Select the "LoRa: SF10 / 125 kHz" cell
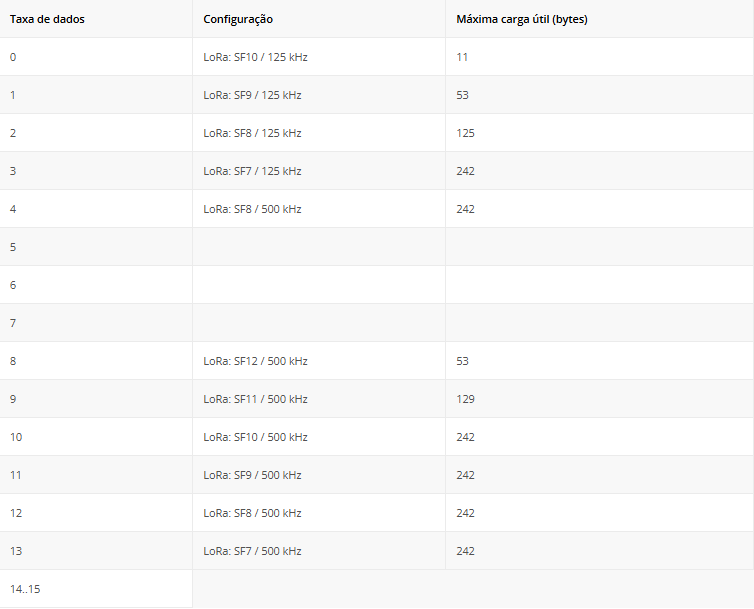The width and height of the screenshot is (754, 609). [255, 57]
